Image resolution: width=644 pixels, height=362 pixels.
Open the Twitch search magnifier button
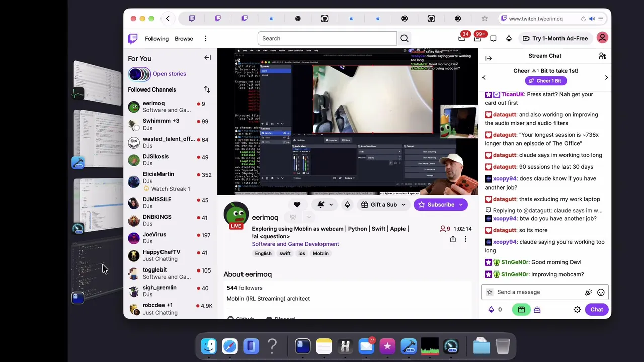coord(405,38)
